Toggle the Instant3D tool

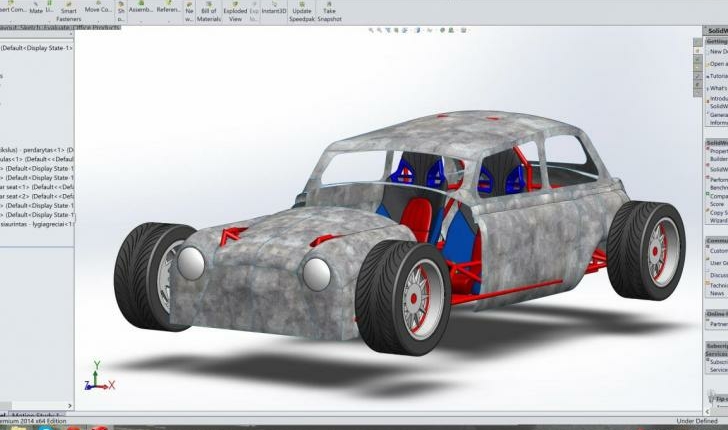pyautogui.click(x=275, y=9)
